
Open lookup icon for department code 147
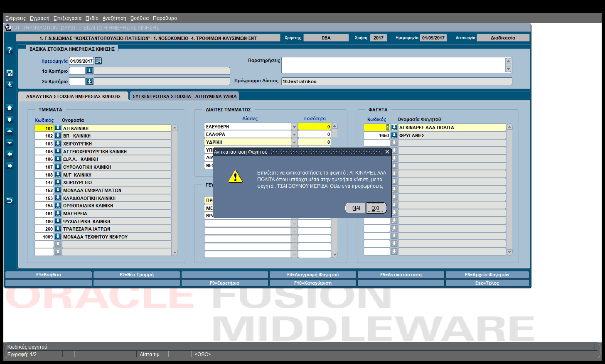pyautogui.click(x=58, y=182)
